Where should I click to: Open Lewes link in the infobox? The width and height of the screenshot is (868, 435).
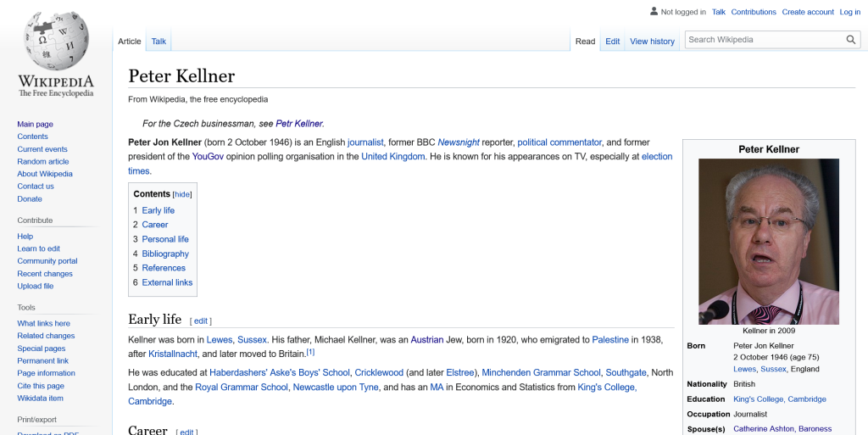pyautogui.click(x=744, y=369)
